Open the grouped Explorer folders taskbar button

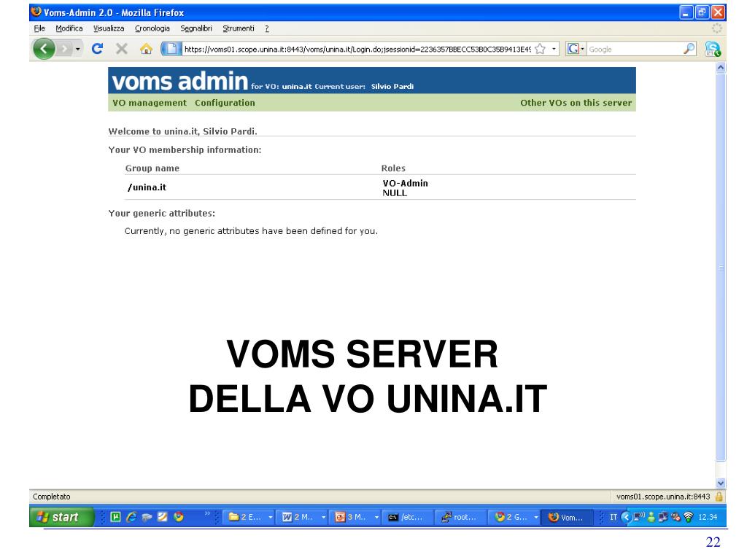251,517
